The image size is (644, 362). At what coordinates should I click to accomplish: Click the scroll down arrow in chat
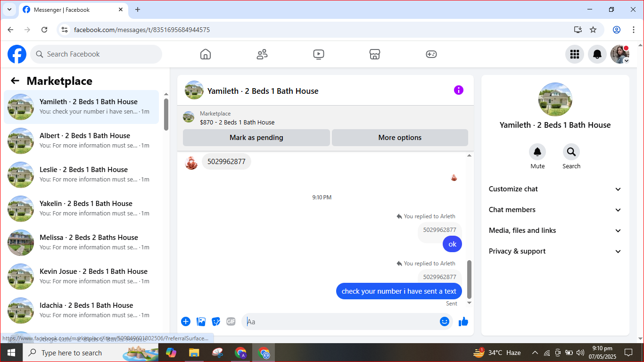pyautogui.click(x=469, y=303)
